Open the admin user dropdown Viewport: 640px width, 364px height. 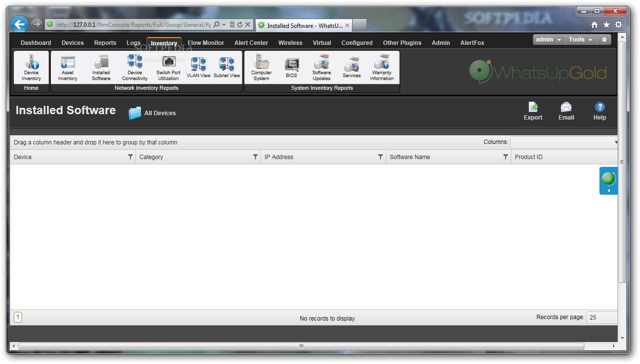549,40
